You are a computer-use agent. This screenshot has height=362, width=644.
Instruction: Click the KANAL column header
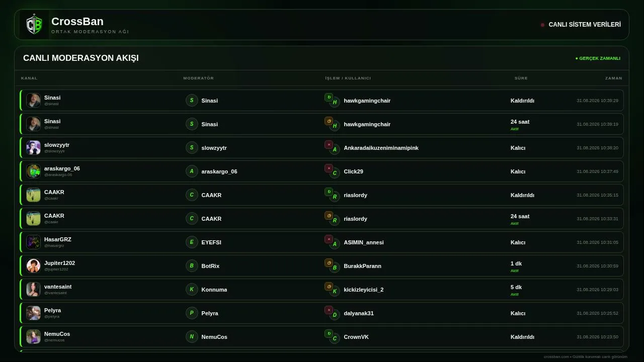29,78
